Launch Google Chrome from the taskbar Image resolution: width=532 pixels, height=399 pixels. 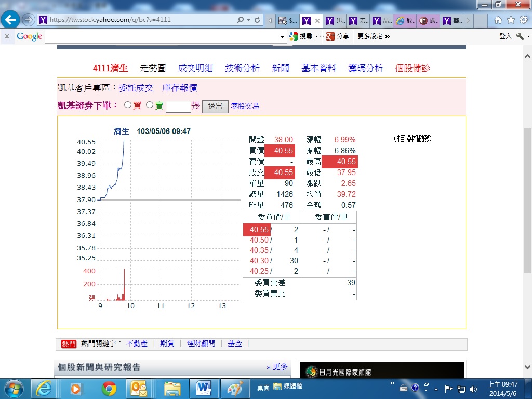(x=109, y=388)
